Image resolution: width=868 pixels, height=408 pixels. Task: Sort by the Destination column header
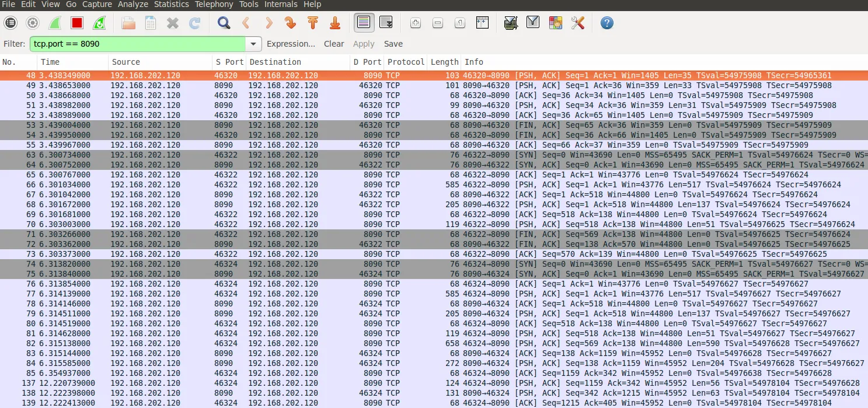[x=298, y=62]
